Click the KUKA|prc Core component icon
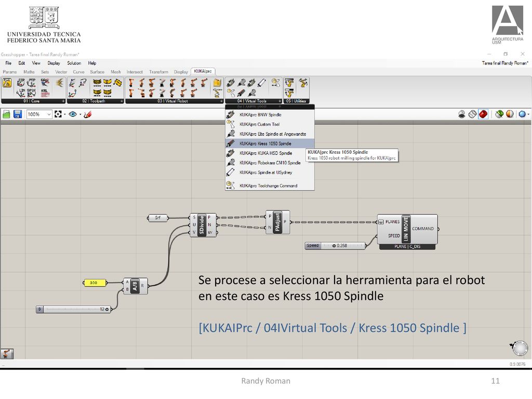Image resolution: width=532 pixels, height=399 pixels. click(x=7, y=83)
